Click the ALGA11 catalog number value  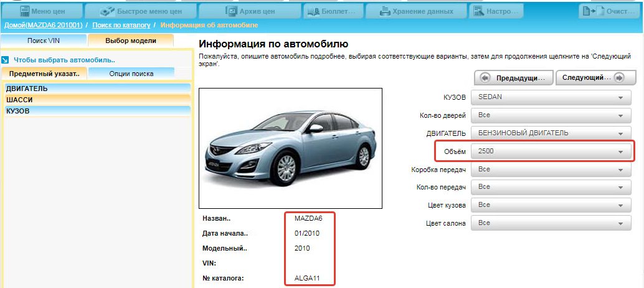308,279
